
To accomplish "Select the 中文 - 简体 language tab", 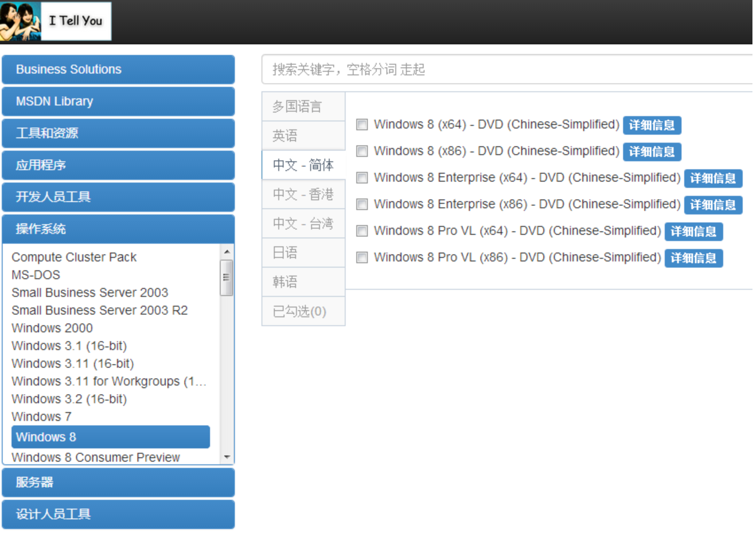I will pos(304,165).
